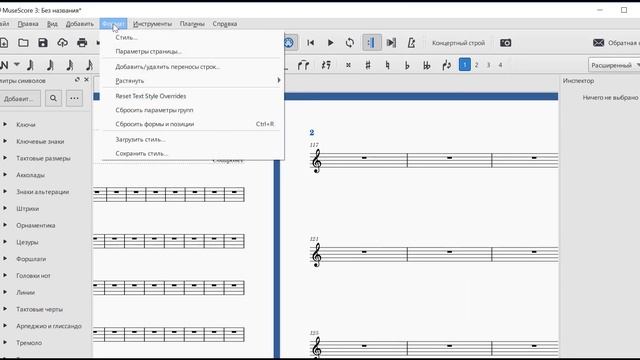Apply natural accidental

pos(387,65)
